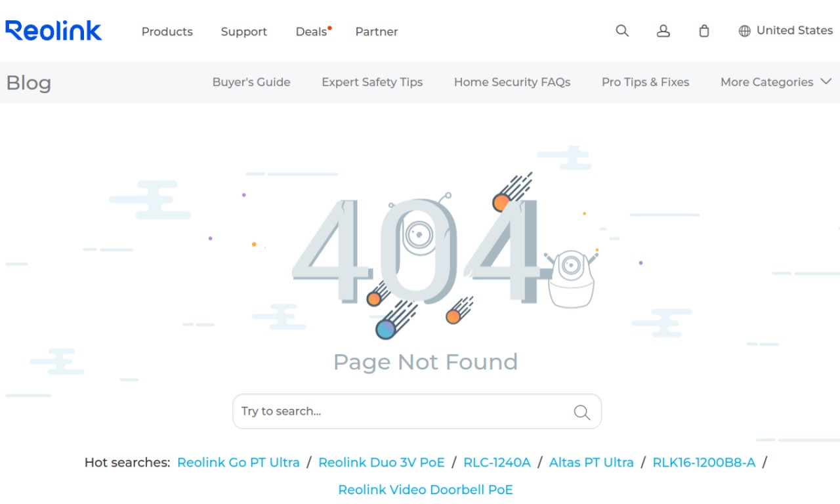
Task: Open the Partner menu
Action: pos(377,31)
